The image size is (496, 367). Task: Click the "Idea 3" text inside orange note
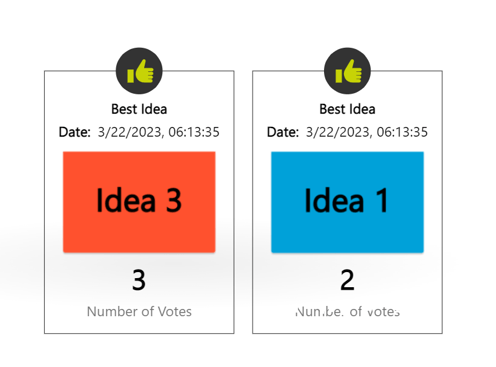pos(139,200)
